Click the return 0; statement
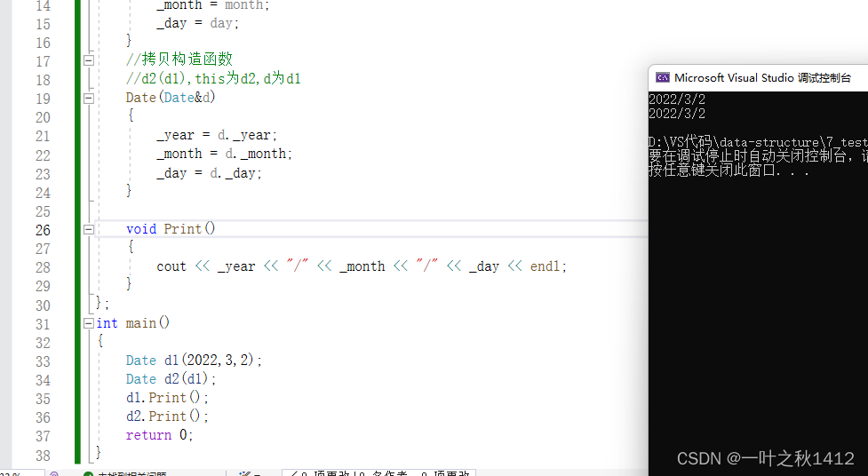 [x=159, y=435]
